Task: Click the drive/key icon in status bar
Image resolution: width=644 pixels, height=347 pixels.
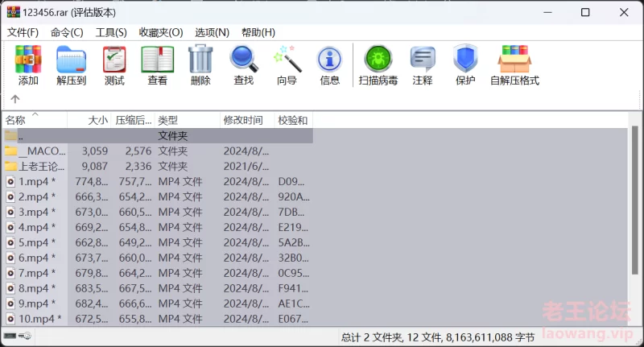Action: point(17,336)
